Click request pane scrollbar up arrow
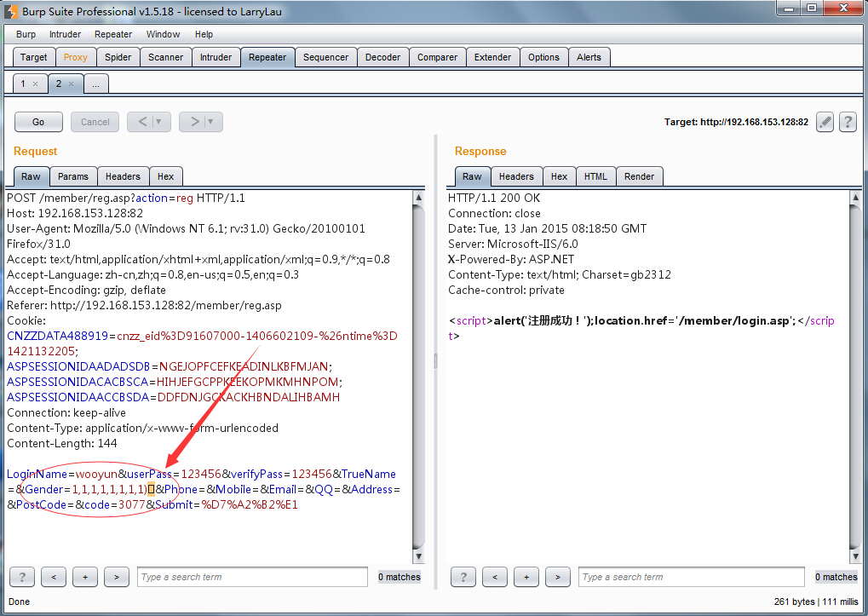This screenshot has width=868, height=616. (x=419, y=197)
